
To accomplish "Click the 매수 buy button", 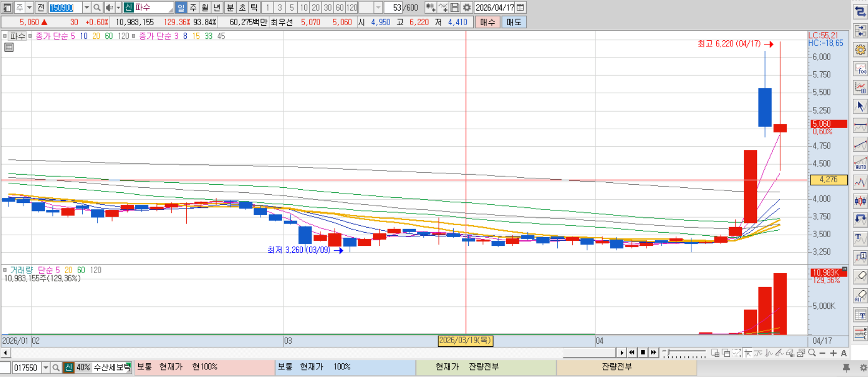I will tap(487, 22).
